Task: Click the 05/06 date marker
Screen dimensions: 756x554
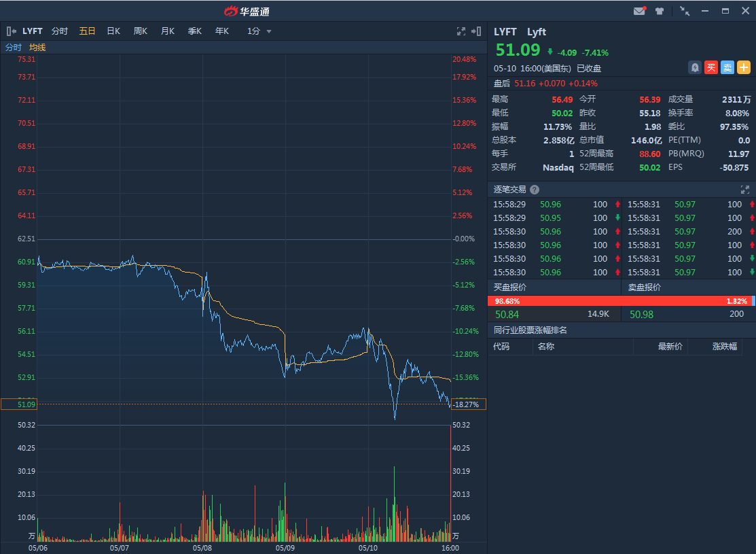Action: point(38,548)
